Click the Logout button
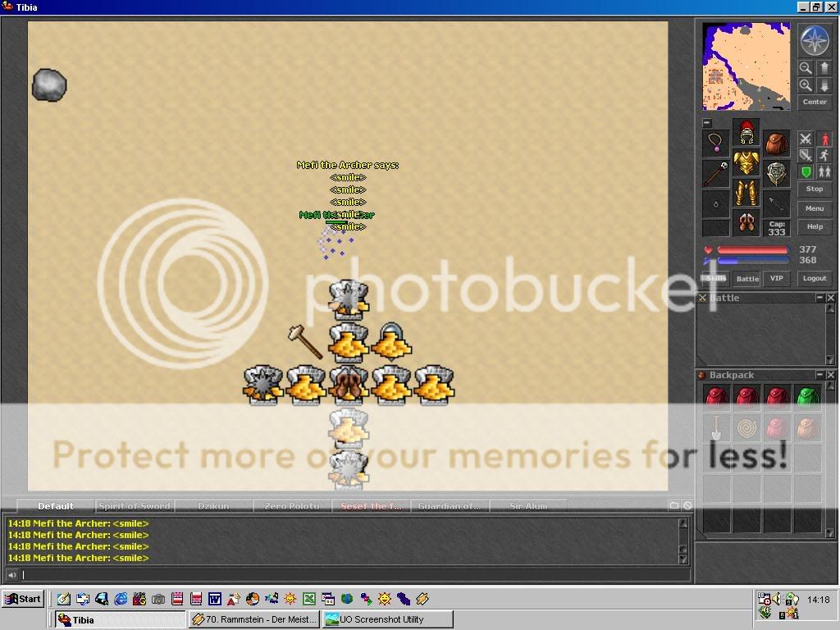This screenshot has width=840, height=630. [x=815, y=278]
